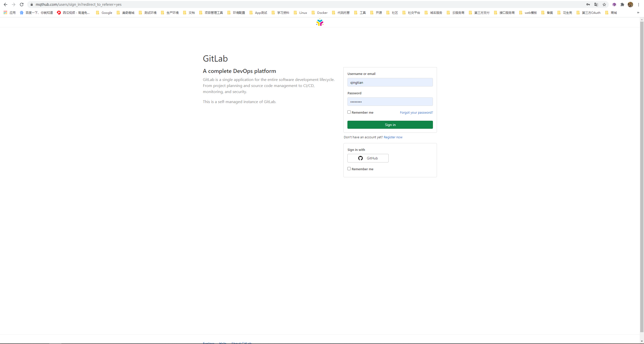Viewport: 644px width, 344px height.
Task: Check Remember me below the GitHub button
Action: (x=349, y=169)
